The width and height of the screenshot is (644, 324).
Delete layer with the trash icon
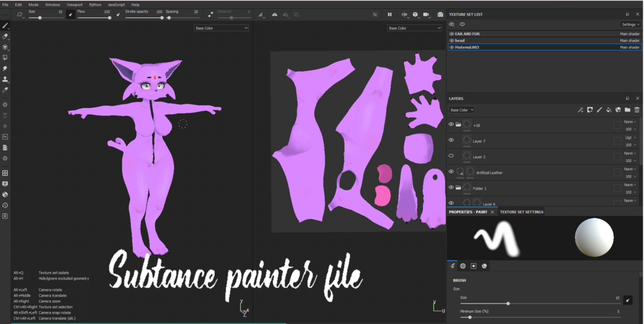tap(636, 109)
